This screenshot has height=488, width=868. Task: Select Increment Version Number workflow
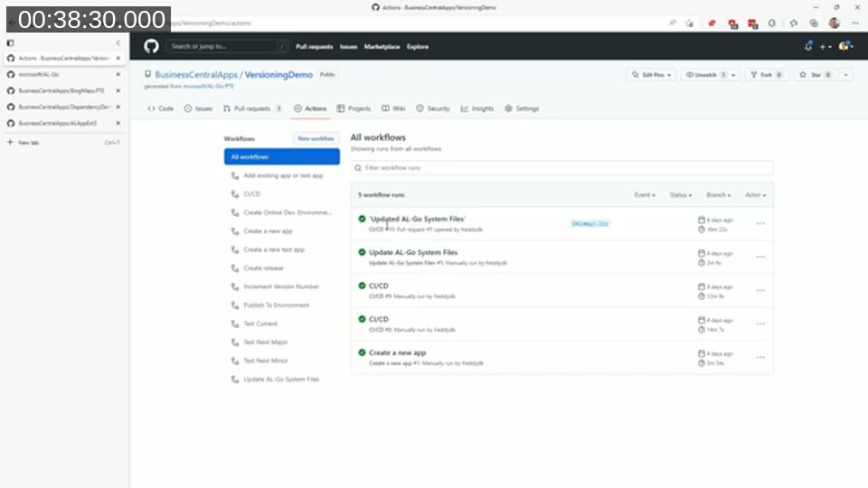pyautogui.click(x=282, y=286)
